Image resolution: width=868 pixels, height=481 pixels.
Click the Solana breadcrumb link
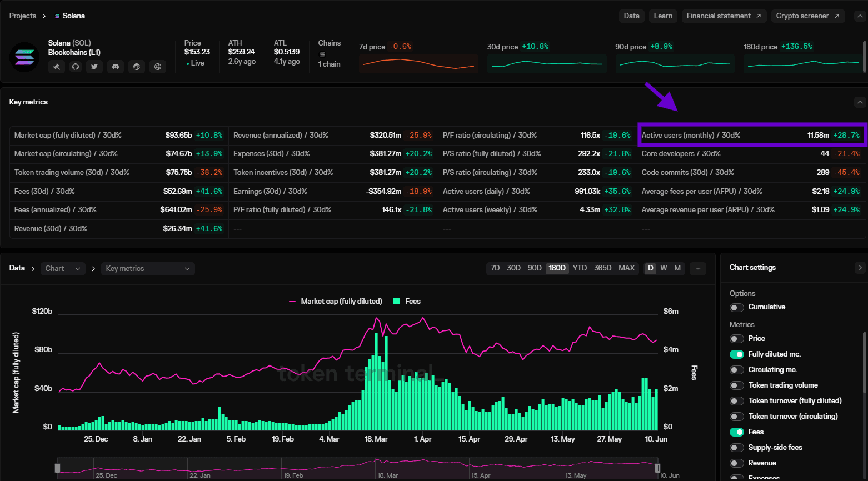tap(74, 16)
